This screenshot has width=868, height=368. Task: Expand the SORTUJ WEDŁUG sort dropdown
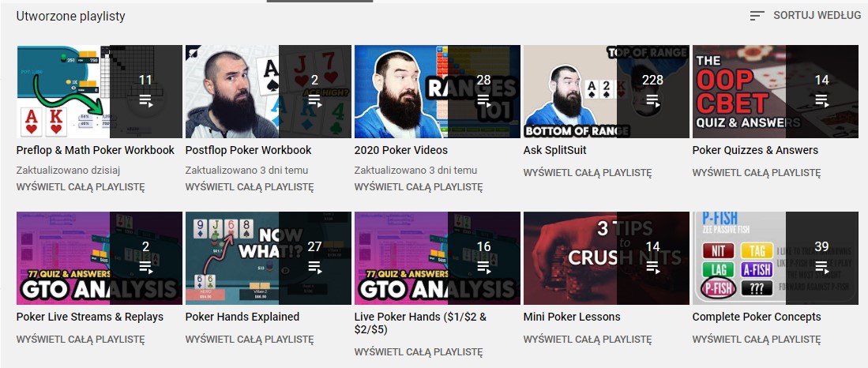pyautogui.click(x=806, y=16)
